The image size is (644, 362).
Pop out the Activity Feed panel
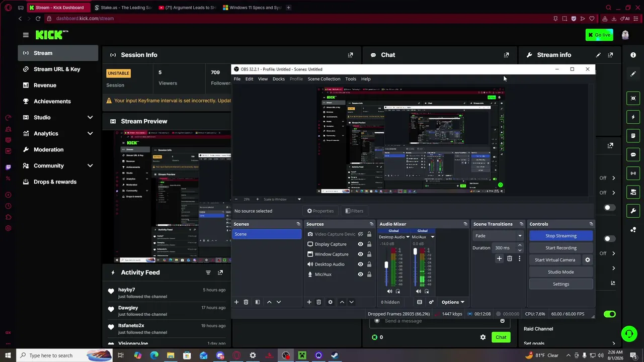tap(220, 273)
